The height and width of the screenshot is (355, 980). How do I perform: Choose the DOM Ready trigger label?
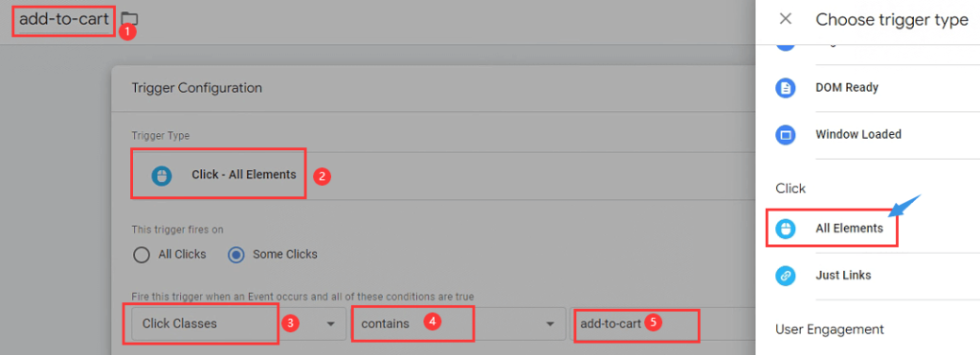coord(847,87)
